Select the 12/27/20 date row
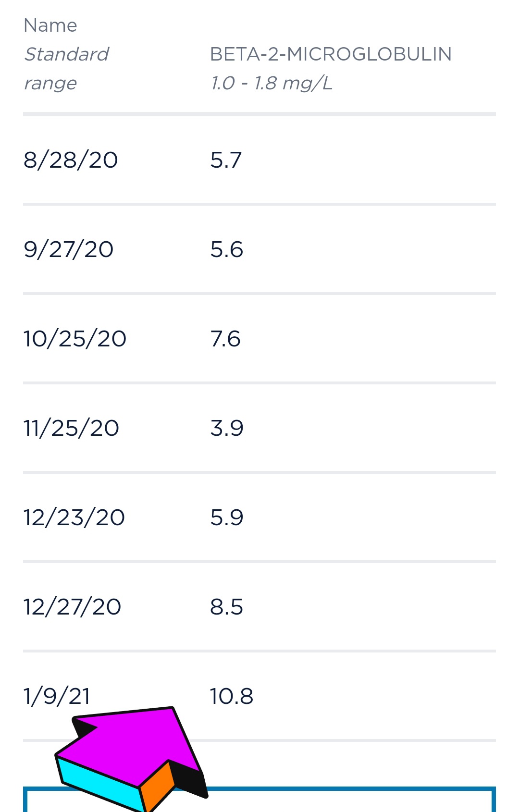This screenshot has width=519, height=812. coord(72,607)
